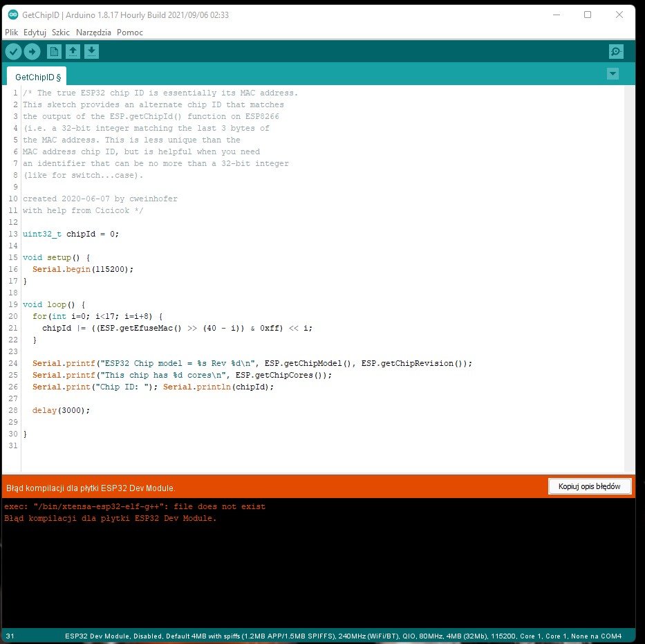Click the 'Serial.print("Chip ID: ")' line
This screenshot has height=644, width=645.
pyautogui.click(x=153, y=387)
